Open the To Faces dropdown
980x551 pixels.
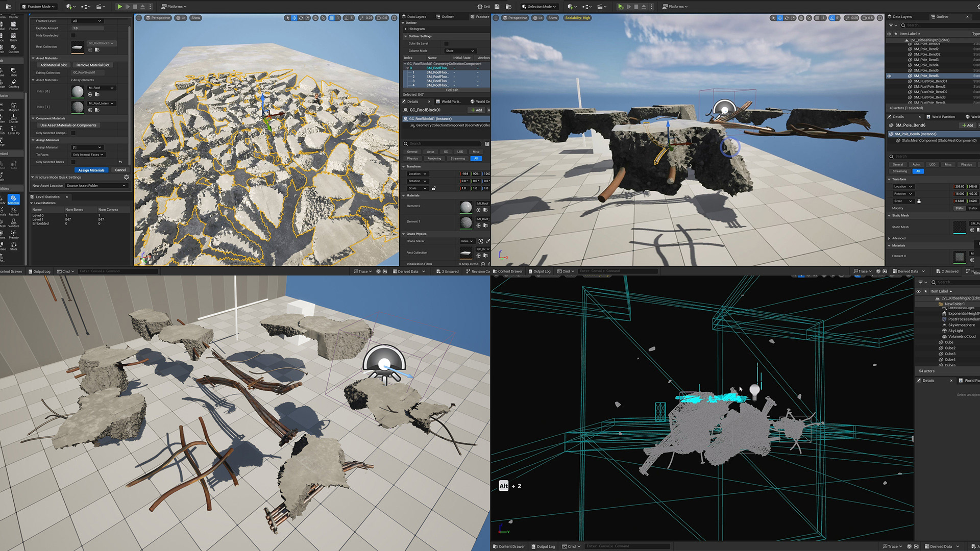[x=88, y=155]
